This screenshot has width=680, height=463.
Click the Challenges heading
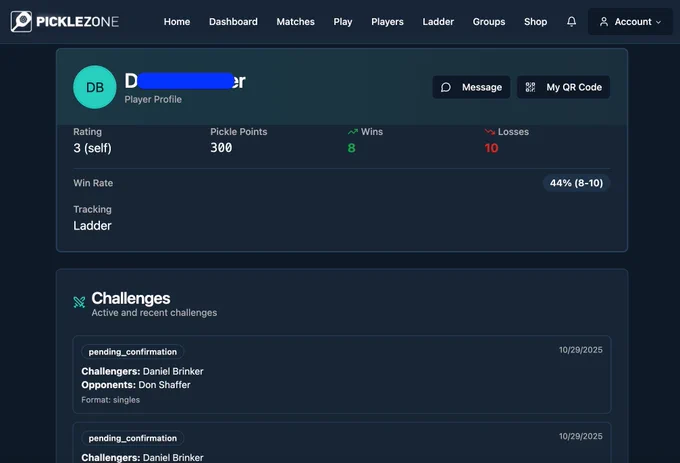pyautogui.click(x=131, y=298)
